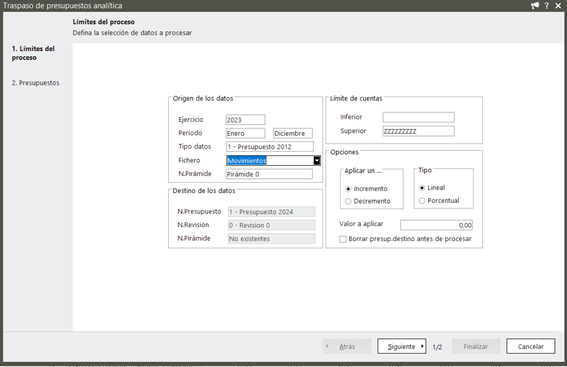This screenshot has height=367, width=567.
Task: Click the megaphone announcements icon in title bar
Action: coord(535,5)
